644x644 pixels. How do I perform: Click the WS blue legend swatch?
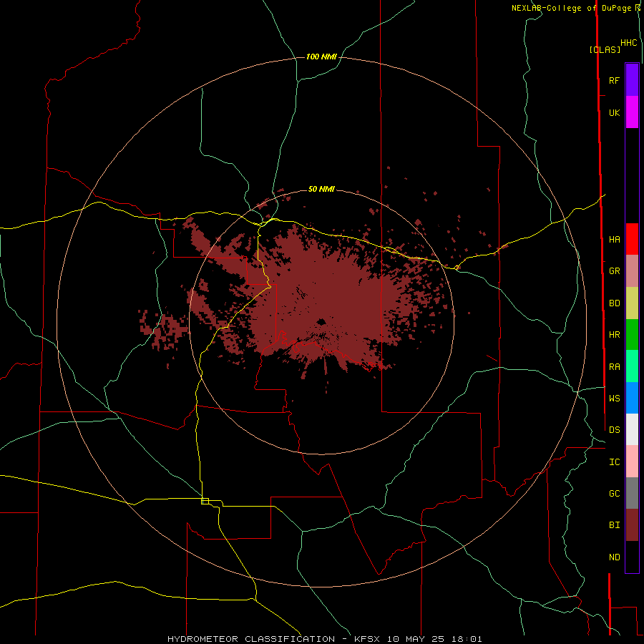click(x=632, y=398)
